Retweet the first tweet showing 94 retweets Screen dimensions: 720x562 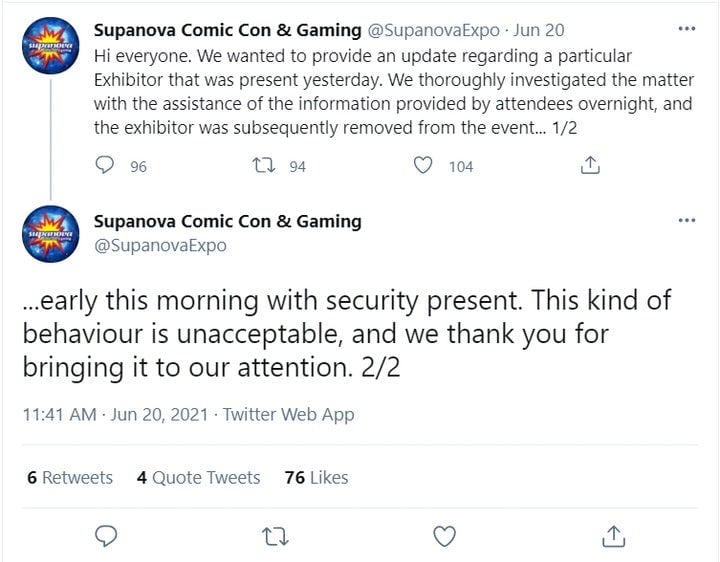267,166
